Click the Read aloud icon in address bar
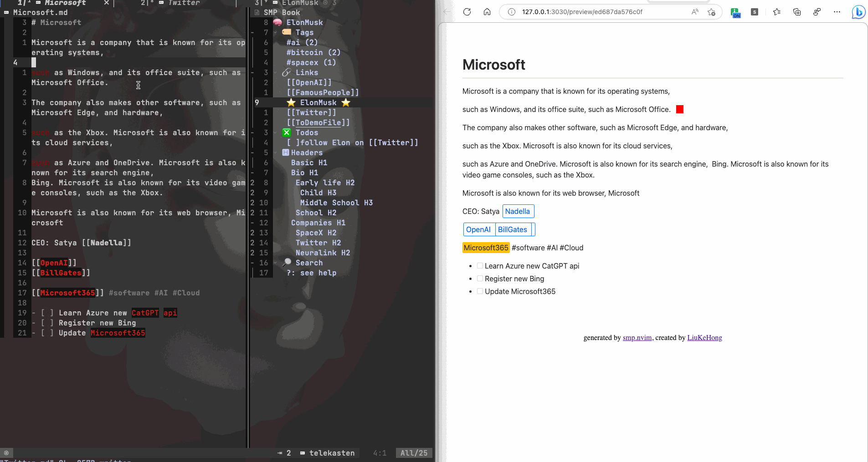 [x=695, y=12]
